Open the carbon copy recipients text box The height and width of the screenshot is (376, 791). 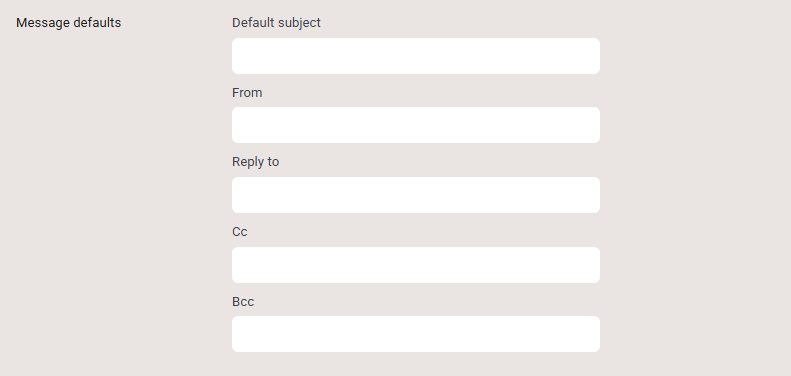pos(416,265)
